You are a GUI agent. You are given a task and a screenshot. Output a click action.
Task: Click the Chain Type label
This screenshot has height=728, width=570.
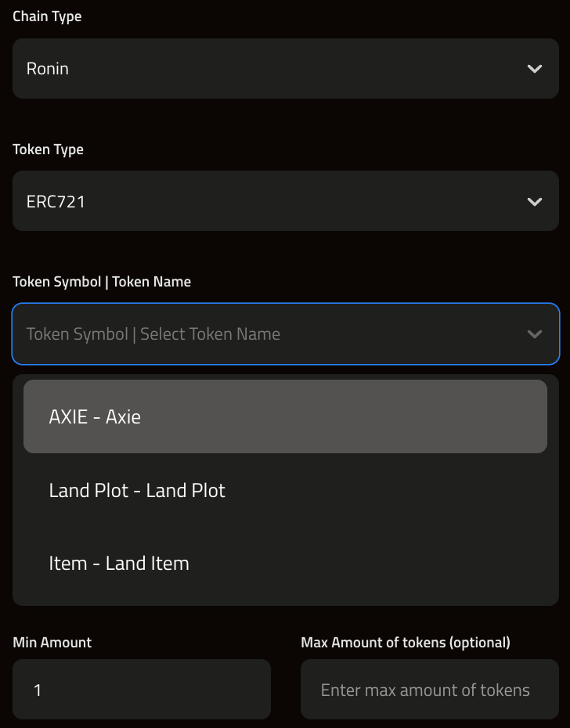[47, 16]
